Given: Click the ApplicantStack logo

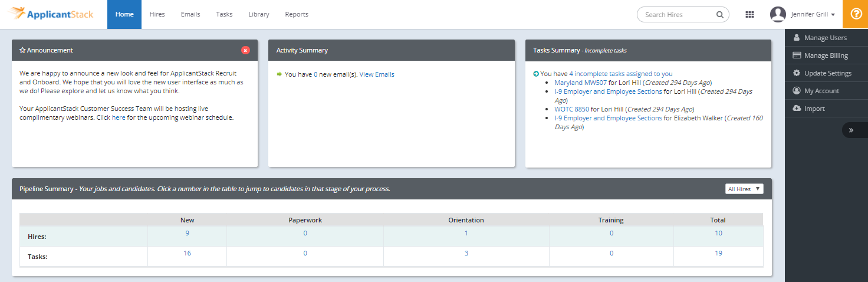Looking at the screenshot, I should (51, 14).
